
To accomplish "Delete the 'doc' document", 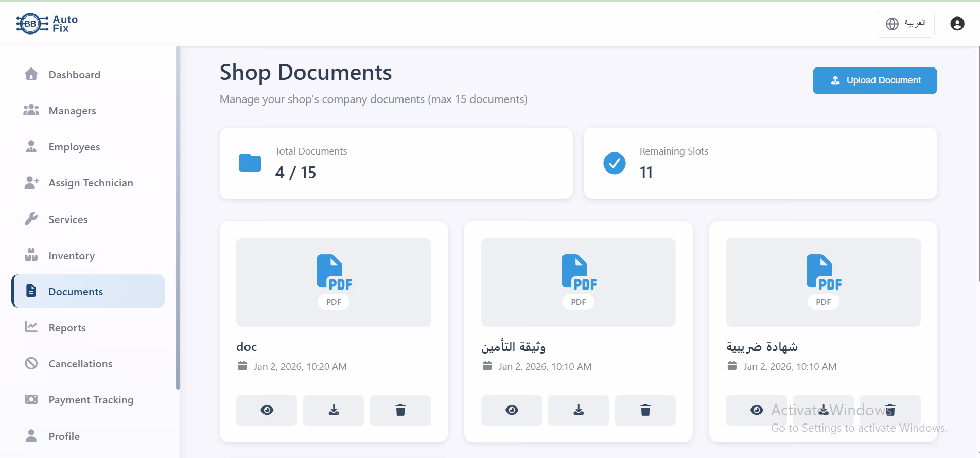I will [x=400, y=410].
